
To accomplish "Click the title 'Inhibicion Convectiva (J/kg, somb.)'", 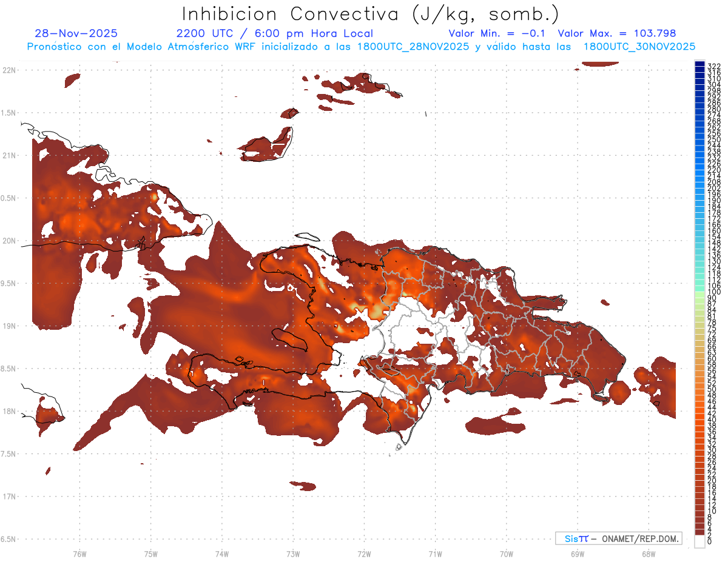I will pyautogui.click(x=371, y=14).
